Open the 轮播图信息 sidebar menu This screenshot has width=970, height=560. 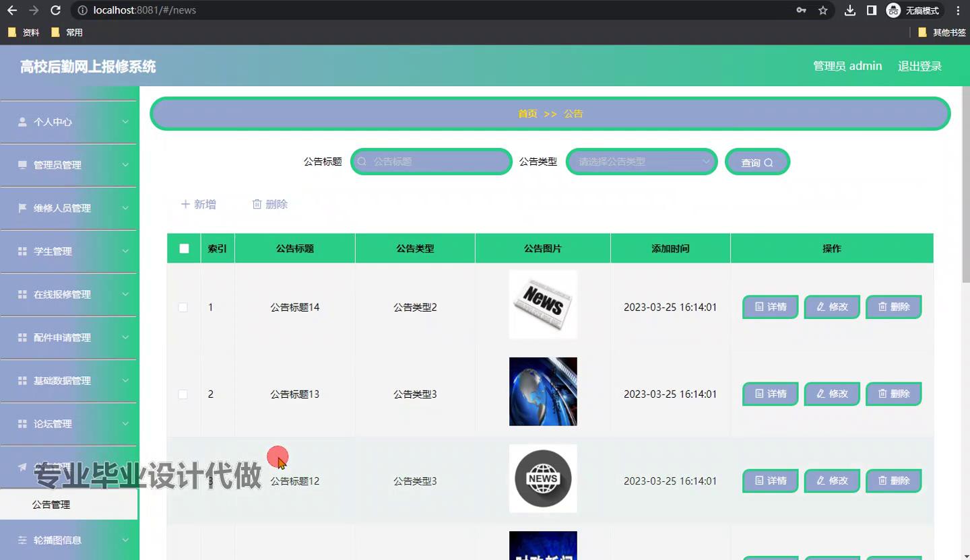pos(69,540)
